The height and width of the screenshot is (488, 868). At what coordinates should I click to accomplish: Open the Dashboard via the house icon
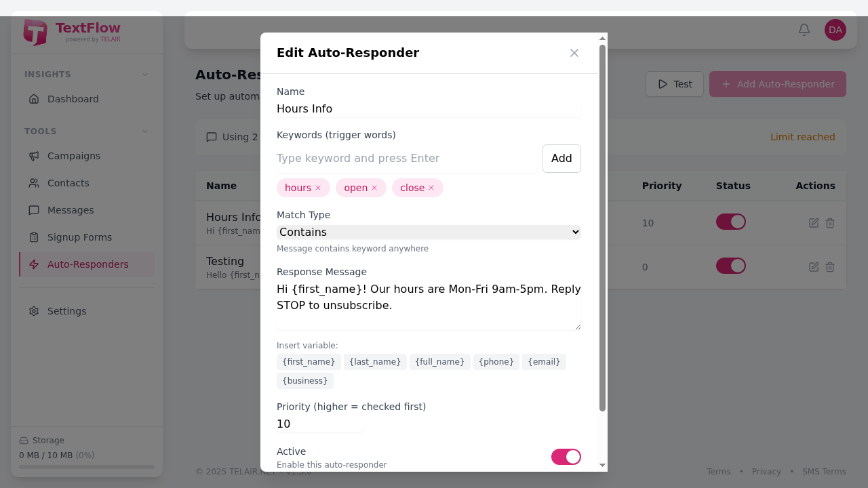tap(34, 99)
